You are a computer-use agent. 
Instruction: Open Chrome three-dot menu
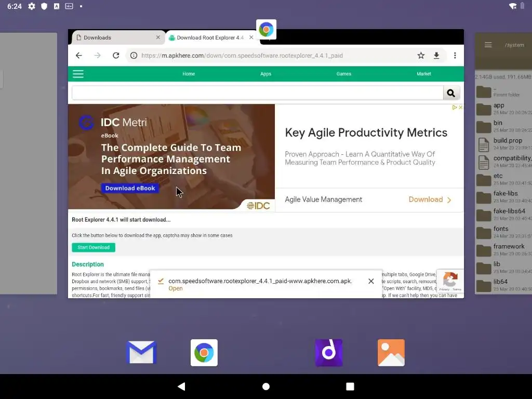(455, 55)
